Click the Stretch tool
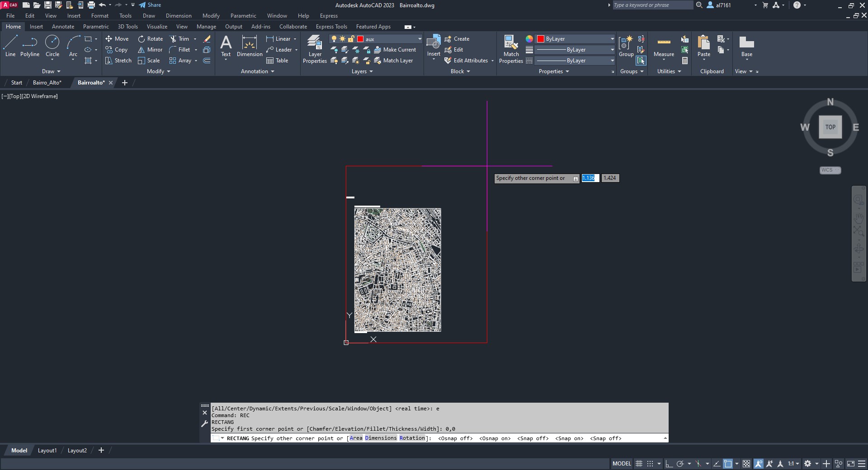Image resolution: width=868 pixels, height=470 pixels. coord(118,61)
